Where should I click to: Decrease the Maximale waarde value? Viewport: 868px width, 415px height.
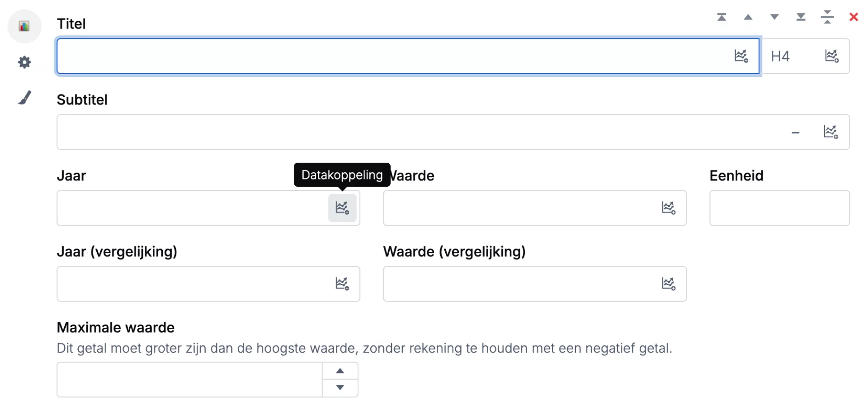coord(340,387)
